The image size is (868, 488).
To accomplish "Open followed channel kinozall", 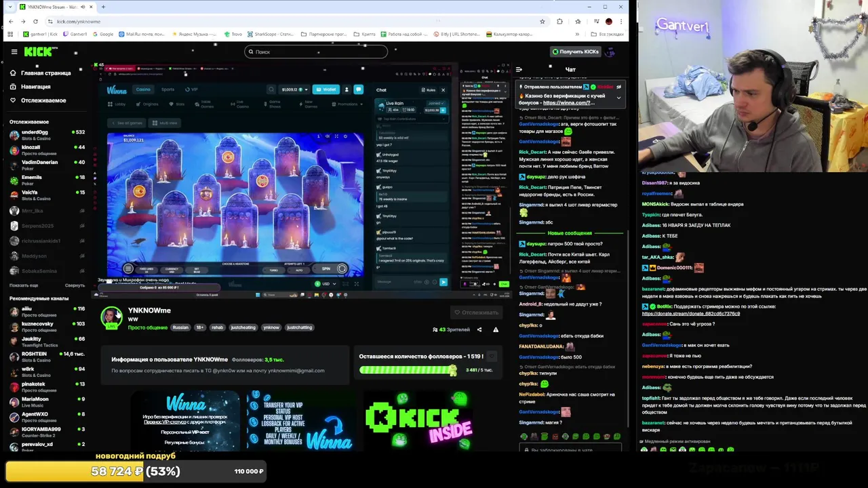I will (47, 150).
